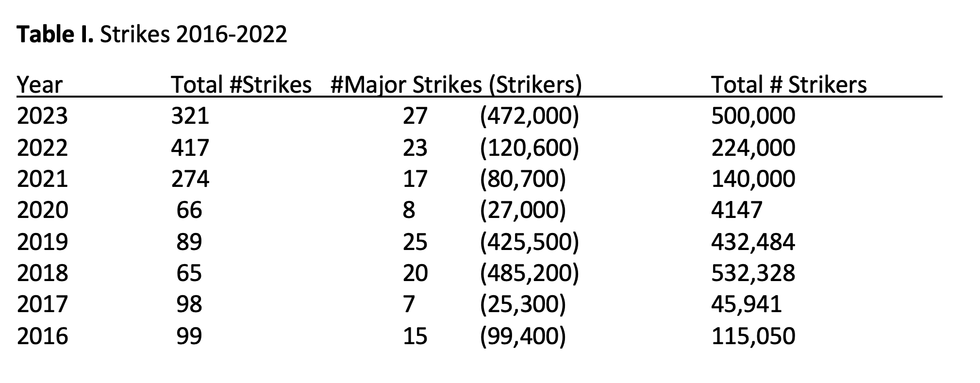Click the 4147 total strikers value
The width and height of the screenshot is (980, 383).
tap(737, 210)
